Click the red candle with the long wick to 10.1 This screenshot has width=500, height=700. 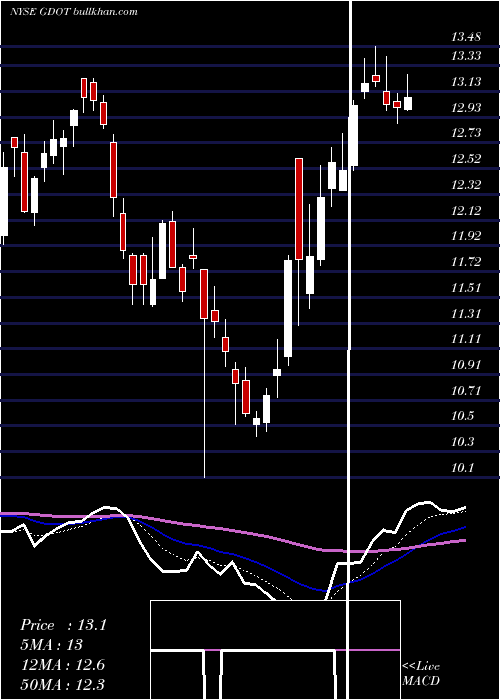(x=204, y=294)
